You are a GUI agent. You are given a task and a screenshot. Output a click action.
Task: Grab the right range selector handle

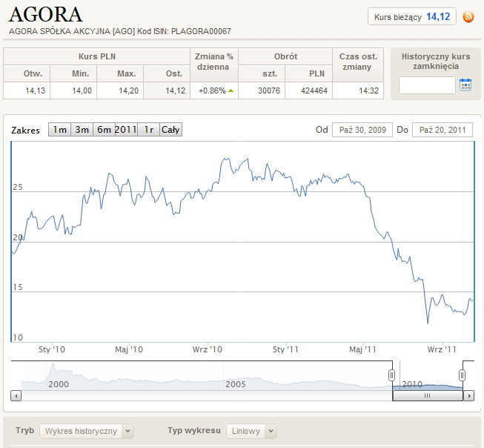[x=462, y=375]
